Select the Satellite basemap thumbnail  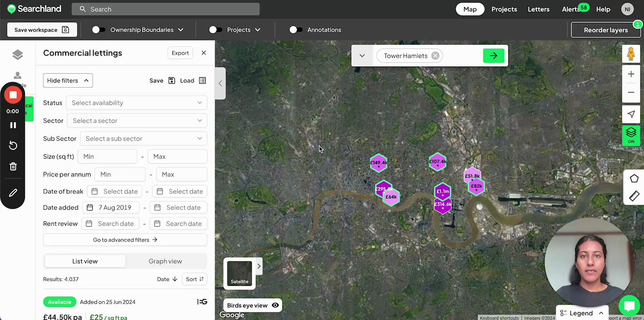coord(239,273)
